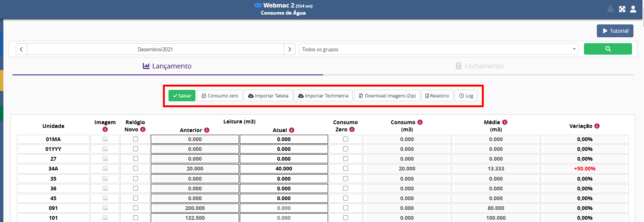Image resolution: width=644 pixels, height=222 pixels.
Task: Click Atual reading field for unit 34A
Action: (x=284, y=169)
